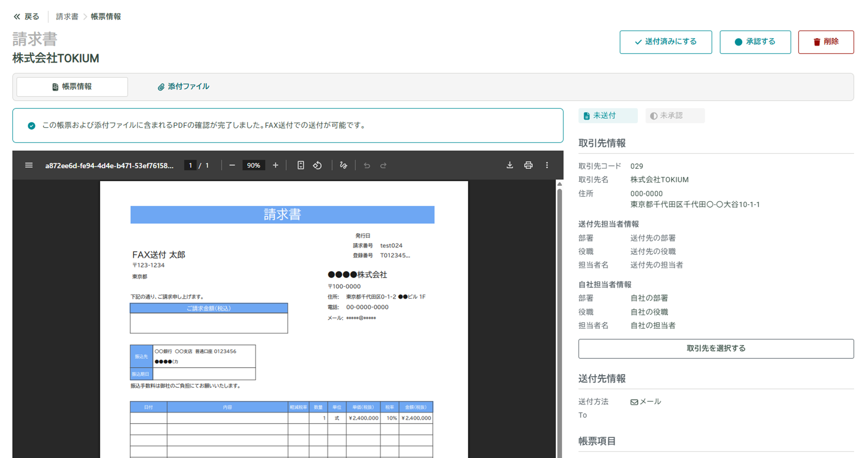Download the PDF file
Viewport: 868px width, 458px height.
[x=510, y=165]
